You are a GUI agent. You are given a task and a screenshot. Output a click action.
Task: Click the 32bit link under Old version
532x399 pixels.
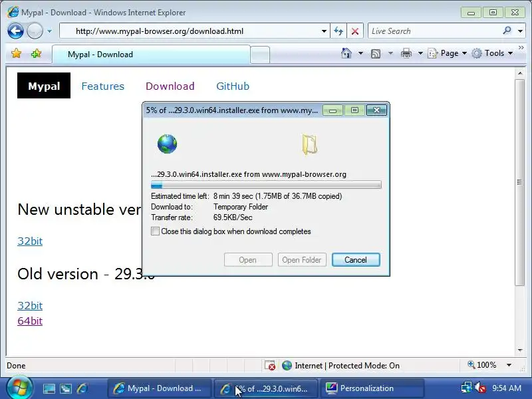coord(30,306)
